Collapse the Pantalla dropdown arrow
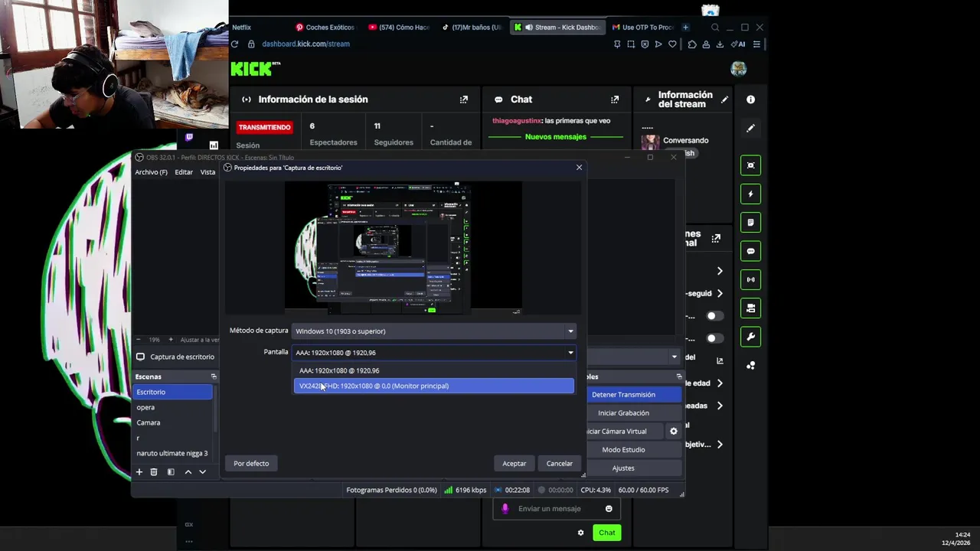Screen dimensions: 980x551 pos(570,353)
